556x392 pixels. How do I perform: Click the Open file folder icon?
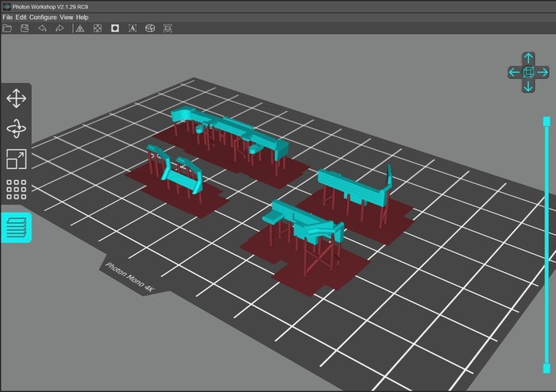click(x=7, y=29)
